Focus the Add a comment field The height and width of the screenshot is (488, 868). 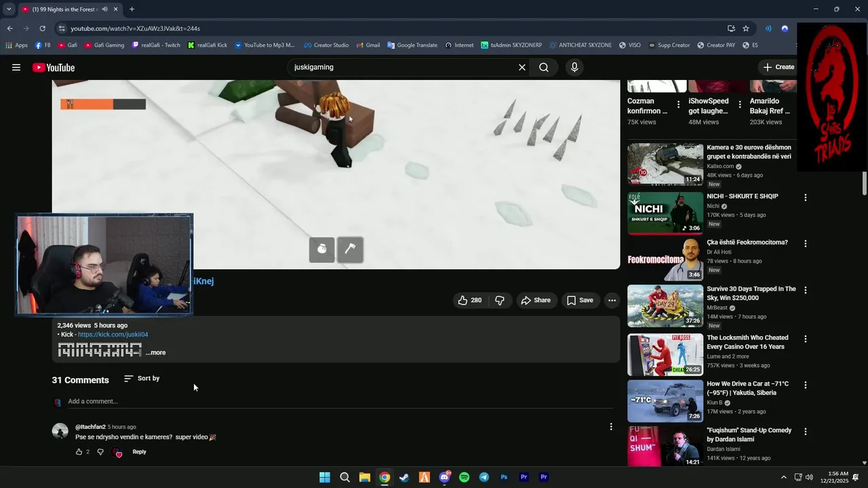point(340,401)
